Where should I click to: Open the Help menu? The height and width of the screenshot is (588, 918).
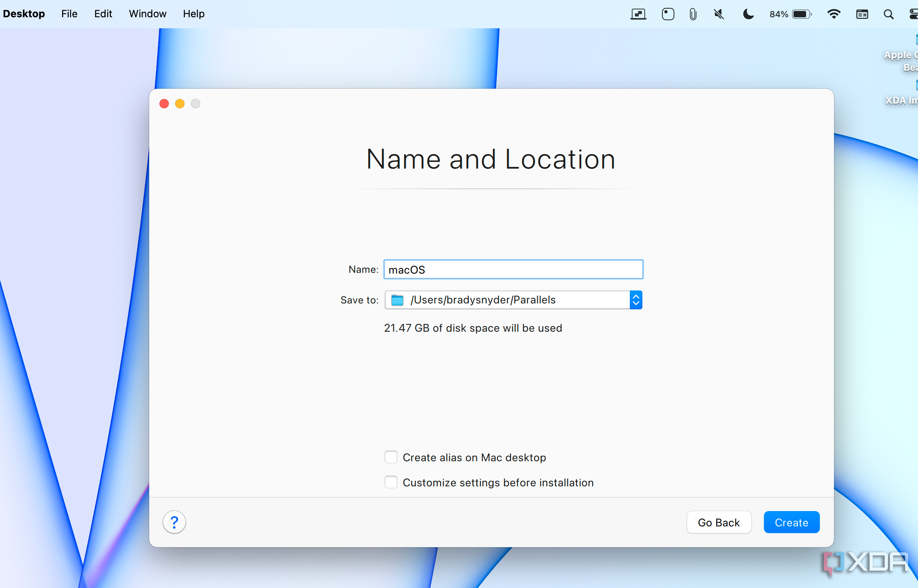tap(194, 14)
